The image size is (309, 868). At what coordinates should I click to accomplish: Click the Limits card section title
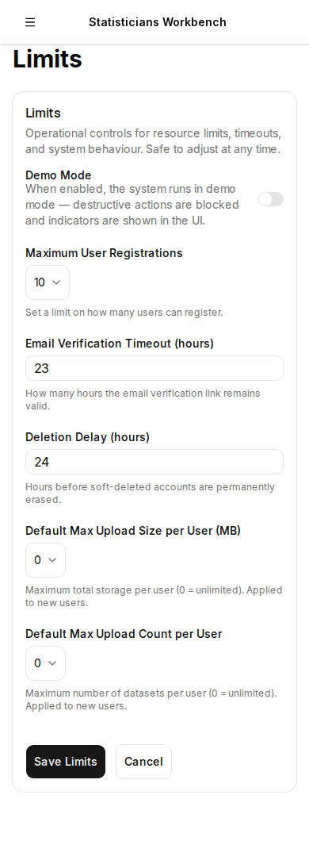pyautogui.click(x=43, y=113)
